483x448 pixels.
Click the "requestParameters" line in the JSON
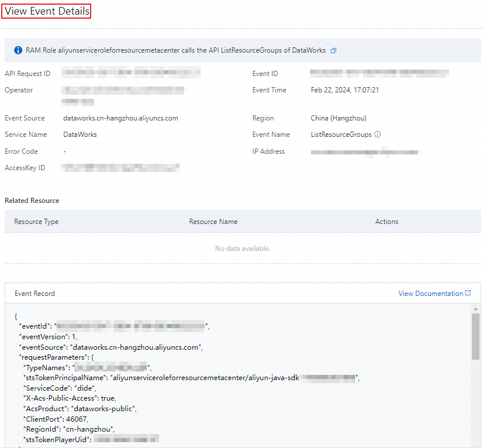click(56, 357)
